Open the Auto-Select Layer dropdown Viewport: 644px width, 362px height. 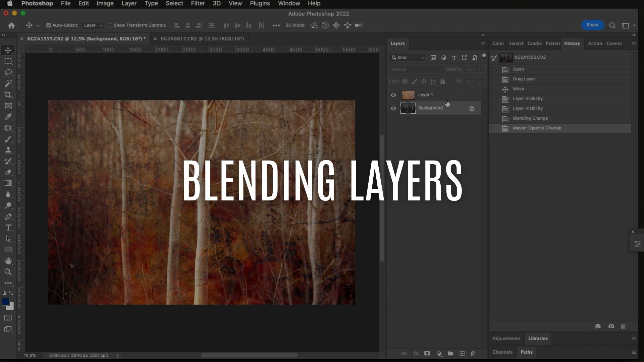pos(93,25)
